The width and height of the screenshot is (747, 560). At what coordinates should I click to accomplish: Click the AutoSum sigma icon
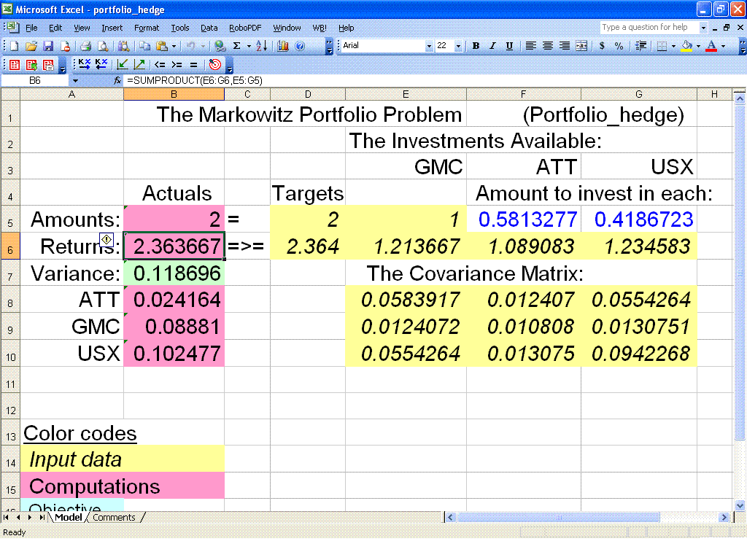tap(237, 46)
